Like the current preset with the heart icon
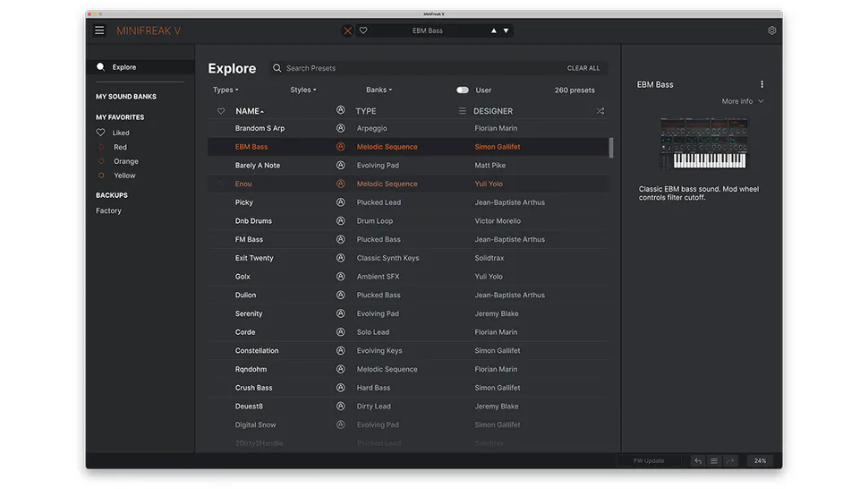868x489 pixels. click(x=363, y=30)
